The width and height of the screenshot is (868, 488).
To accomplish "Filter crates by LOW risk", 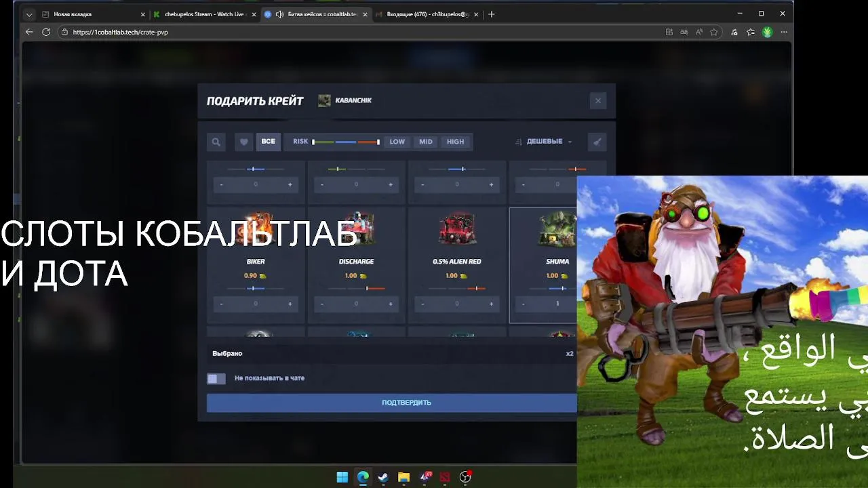I will click(397, 142).
